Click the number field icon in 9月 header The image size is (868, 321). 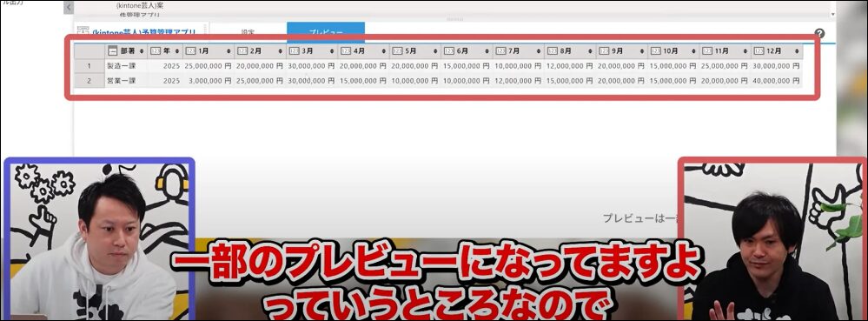[x=604, y=50]
